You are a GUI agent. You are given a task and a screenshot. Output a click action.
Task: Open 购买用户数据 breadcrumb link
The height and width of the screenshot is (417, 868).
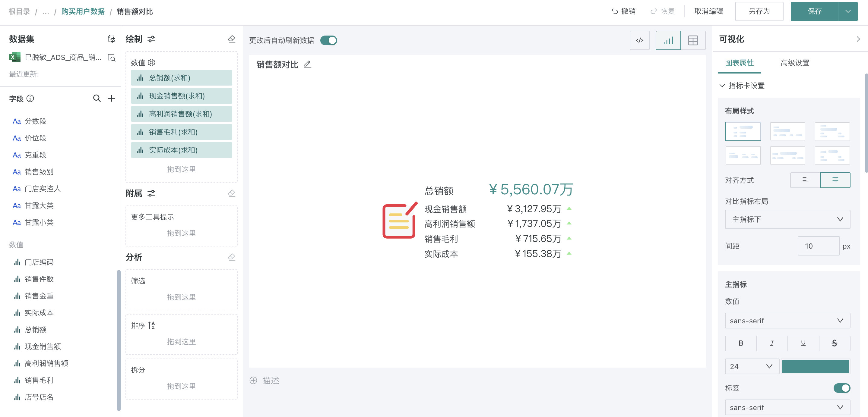(83, 11)
